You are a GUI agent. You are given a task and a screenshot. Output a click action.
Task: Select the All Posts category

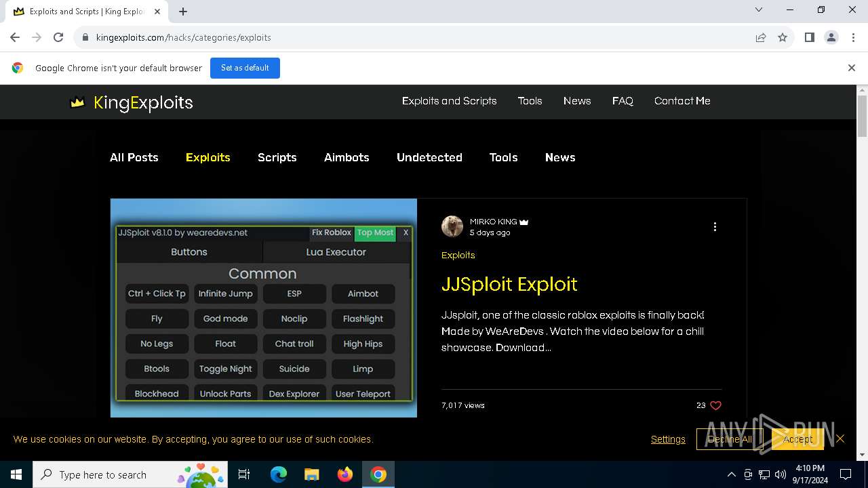(x=134, y=157)
